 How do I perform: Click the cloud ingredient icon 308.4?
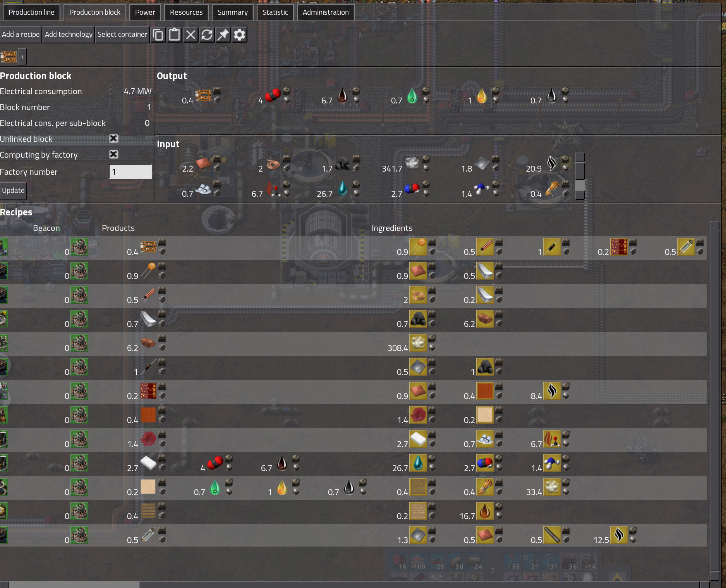click(x=418, y=343)
